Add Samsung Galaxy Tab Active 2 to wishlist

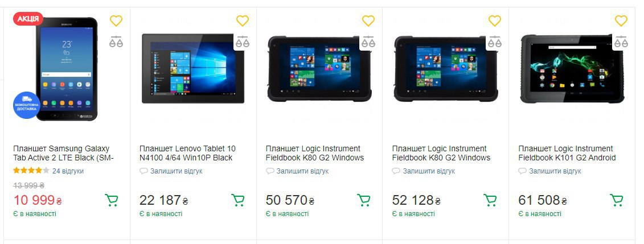pos(116,20)
